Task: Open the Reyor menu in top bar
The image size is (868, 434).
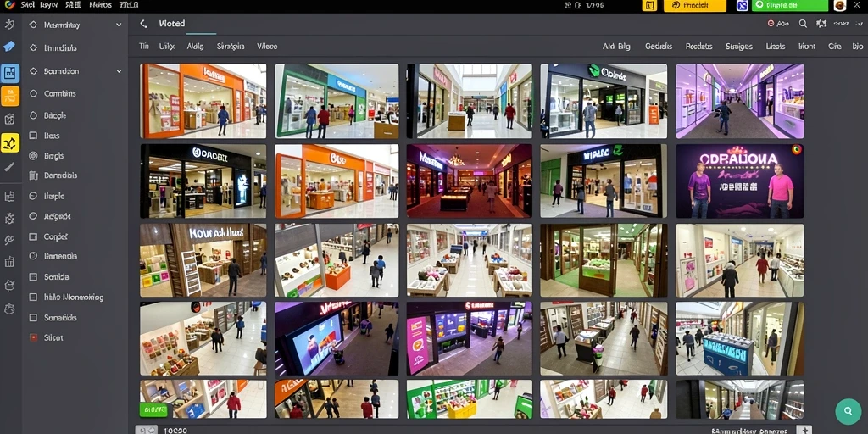Action: (x=48, y=5)
